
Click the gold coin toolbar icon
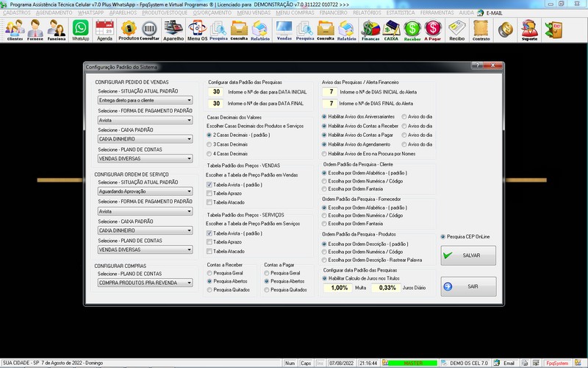click(506, 29)
